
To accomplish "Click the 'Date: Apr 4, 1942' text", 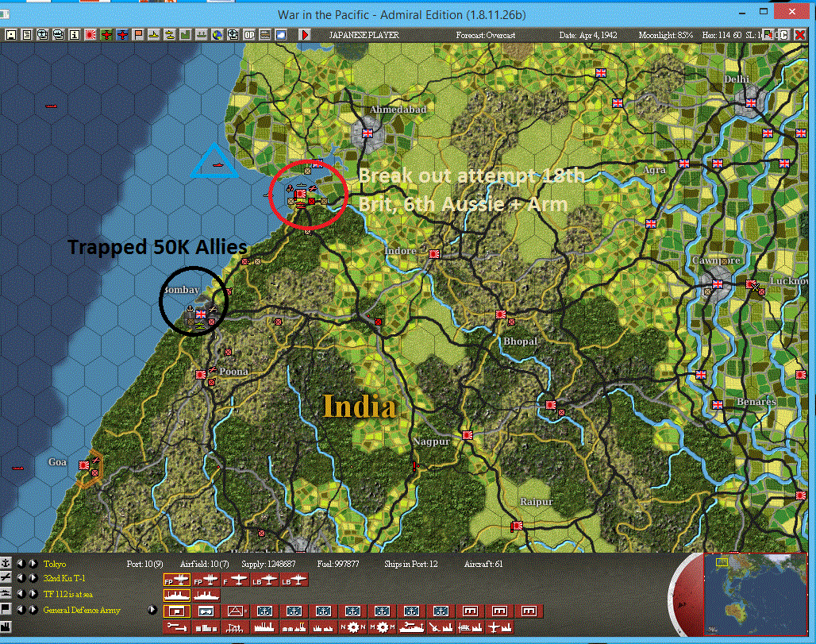I will [x=588, y=35].
